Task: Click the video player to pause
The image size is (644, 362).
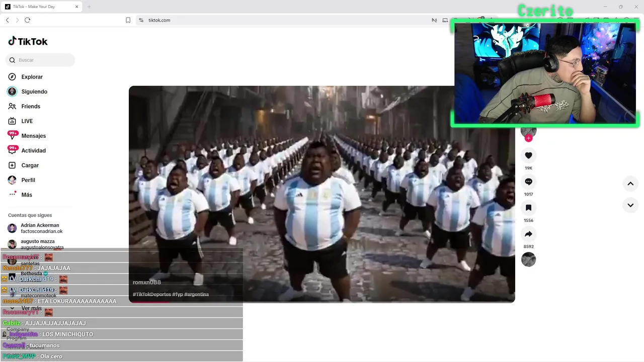Action: tap(321, 194)
